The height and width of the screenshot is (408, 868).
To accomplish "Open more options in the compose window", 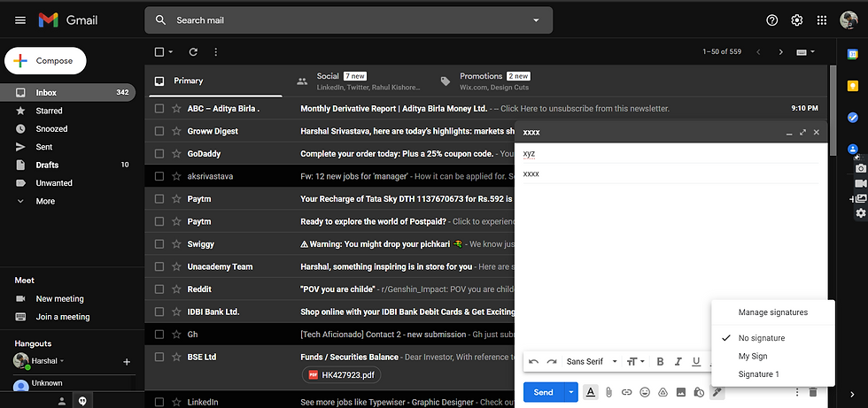I will [797, 392].
